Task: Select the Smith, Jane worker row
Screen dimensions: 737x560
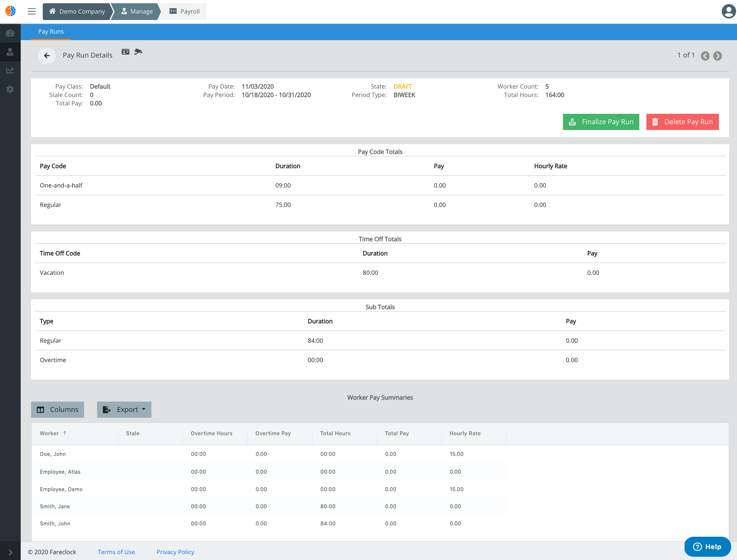Action: coord(269,506)
